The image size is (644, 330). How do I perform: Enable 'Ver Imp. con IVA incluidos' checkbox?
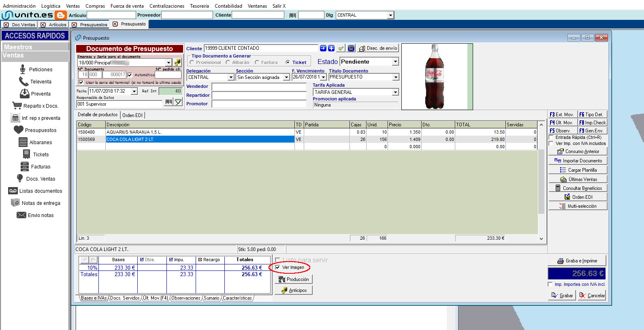click(x=551, y=144)
